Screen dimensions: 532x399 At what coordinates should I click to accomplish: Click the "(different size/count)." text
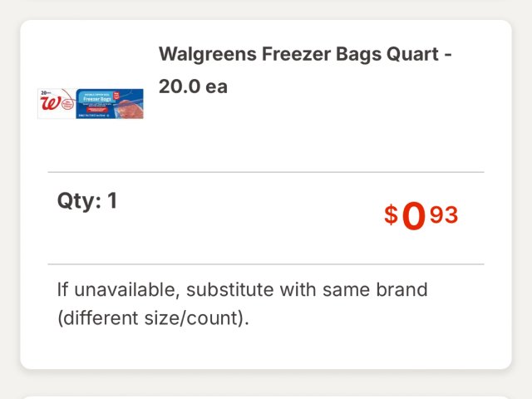click(153, 318)
